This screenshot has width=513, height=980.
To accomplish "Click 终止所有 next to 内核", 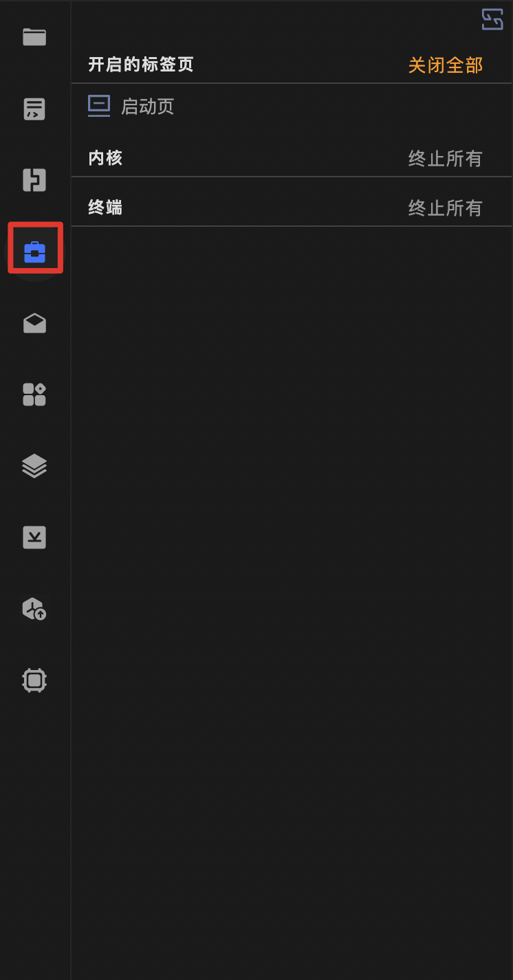I will (x=446, y=159).
